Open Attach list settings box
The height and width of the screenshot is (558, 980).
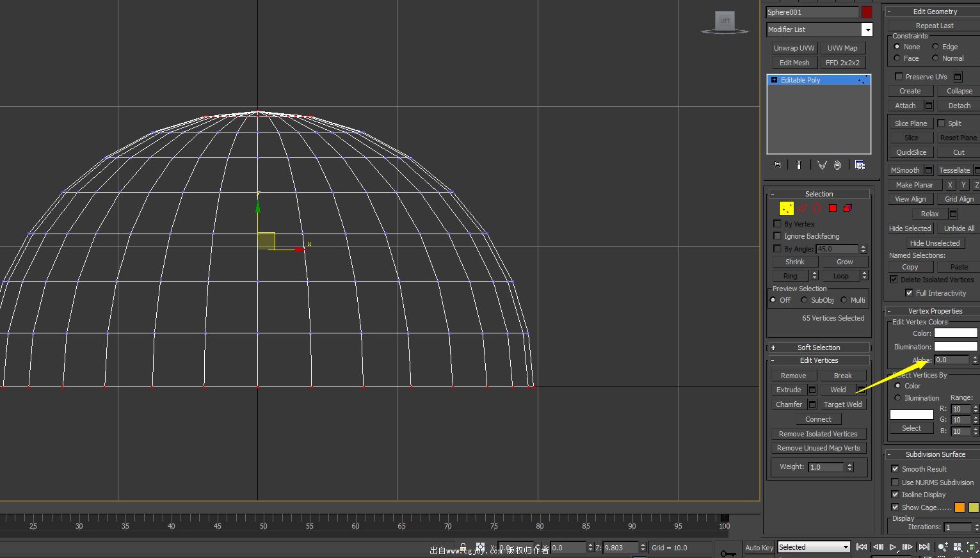[929, 106]
